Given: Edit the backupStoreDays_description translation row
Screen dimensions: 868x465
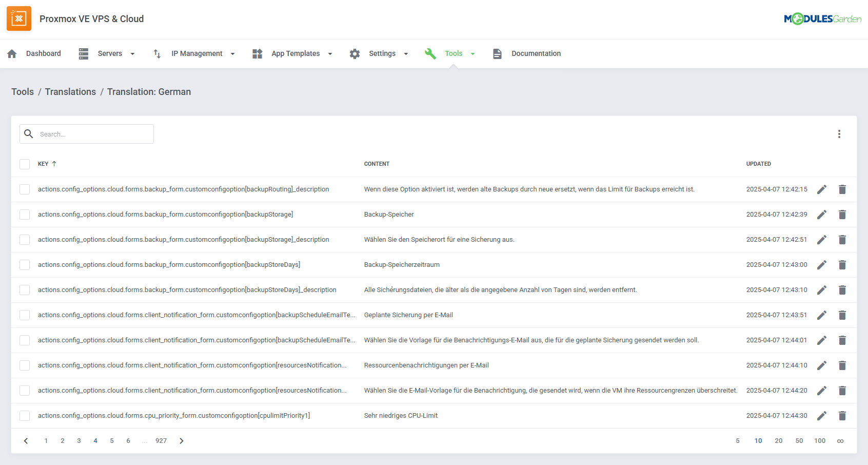Looking at the screenshot, I should click(x=822, y=290).
